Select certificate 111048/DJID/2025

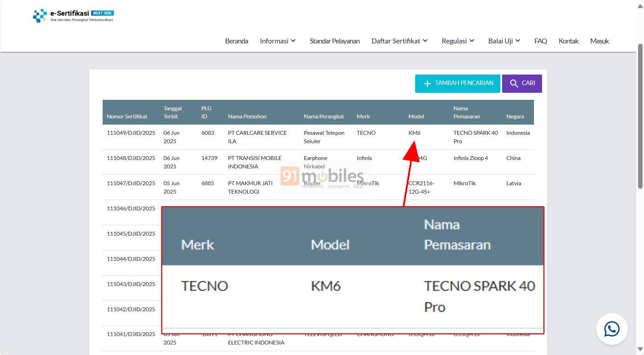click(131, 158)
